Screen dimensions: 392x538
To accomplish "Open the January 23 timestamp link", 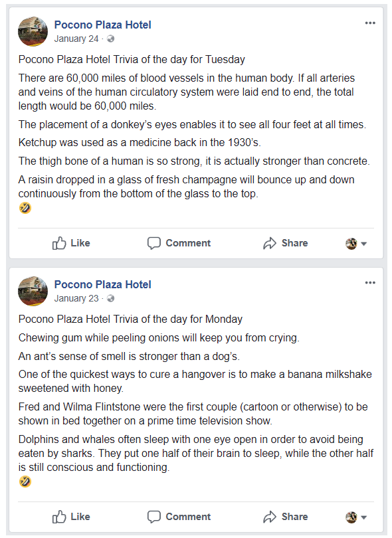I will pyautogui.click(x=76, y=298).
